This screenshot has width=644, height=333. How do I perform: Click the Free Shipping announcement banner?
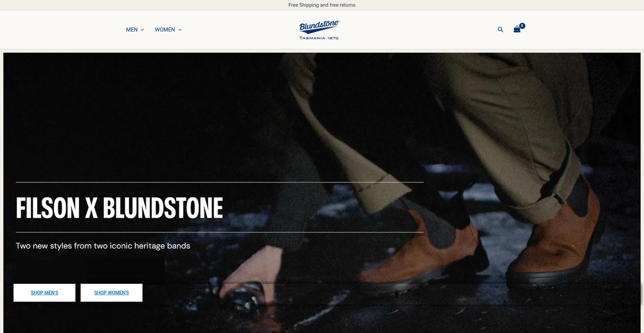322,5
